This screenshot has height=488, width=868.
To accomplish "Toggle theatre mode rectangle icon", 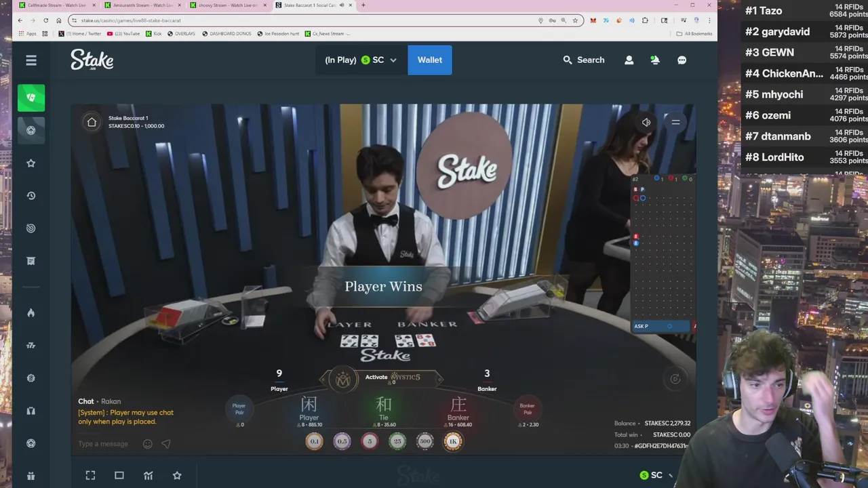I will click(x=119, y=475).
